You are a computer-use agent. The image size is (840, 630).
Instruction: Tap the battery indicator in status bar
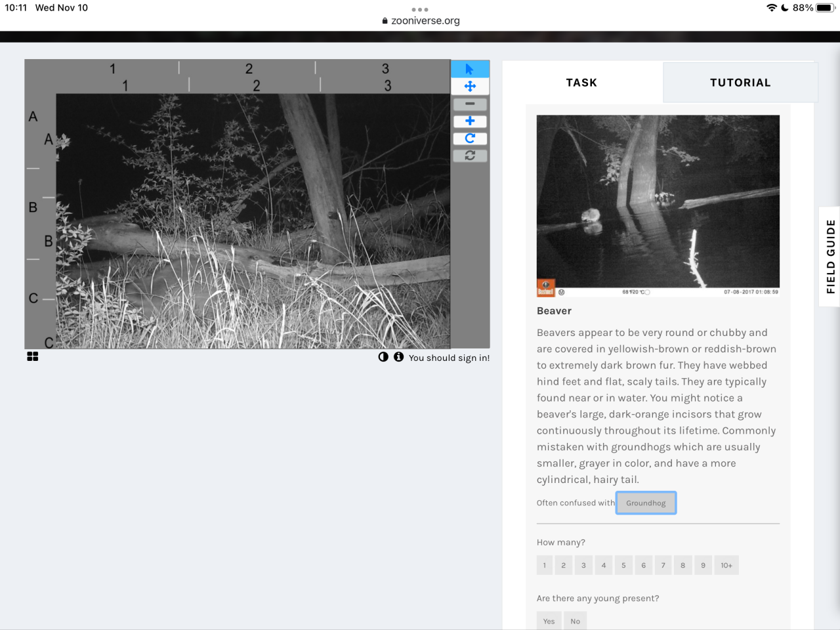[x=825, y=8]
